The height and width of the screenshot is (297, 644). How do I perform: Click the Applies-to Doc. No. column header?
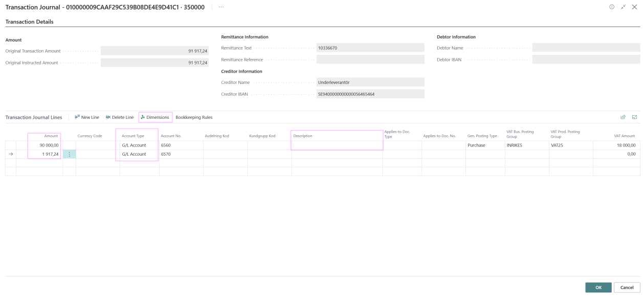coord(439,136)
